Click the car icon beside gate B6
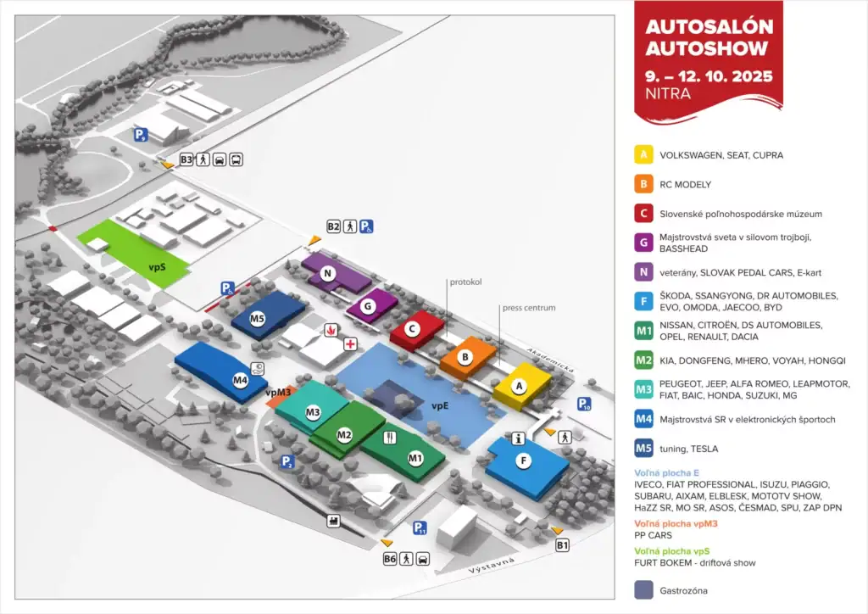The width and height of the screenshot is (868, 614). pos(423,558)
